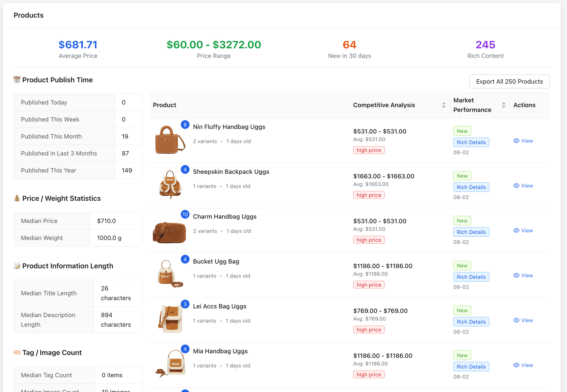Click the memo icon beside Product Information Length
This screenshot has width=567, height=392.
pos(17,266)
